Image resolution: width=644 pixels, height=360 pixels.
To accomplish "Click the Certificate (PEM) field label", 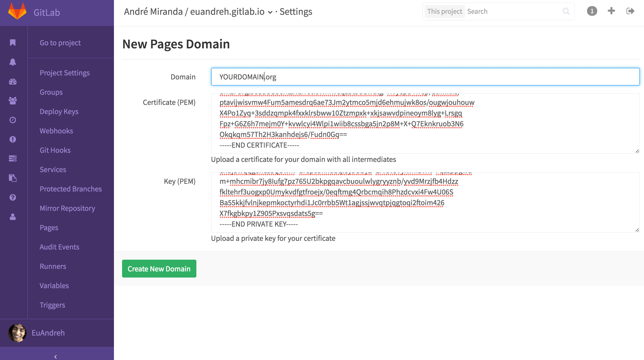I will coord(169,102).
